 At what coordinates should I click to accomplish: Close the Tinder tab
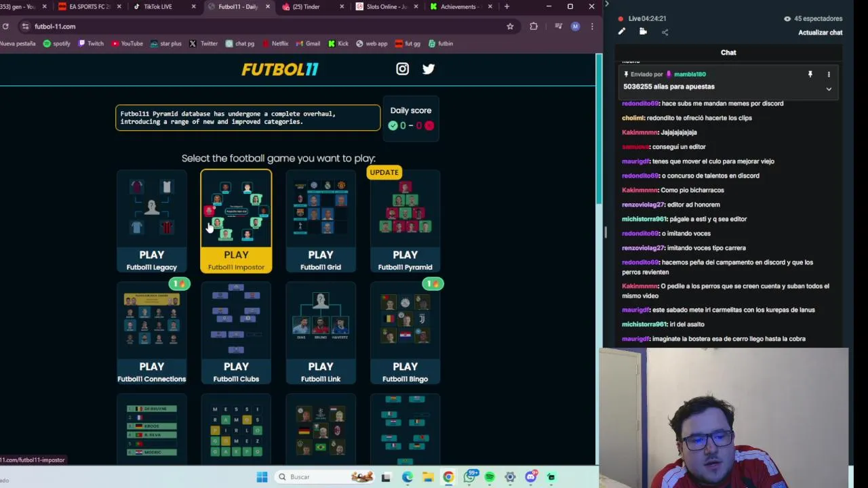click(x=342, y=7)
